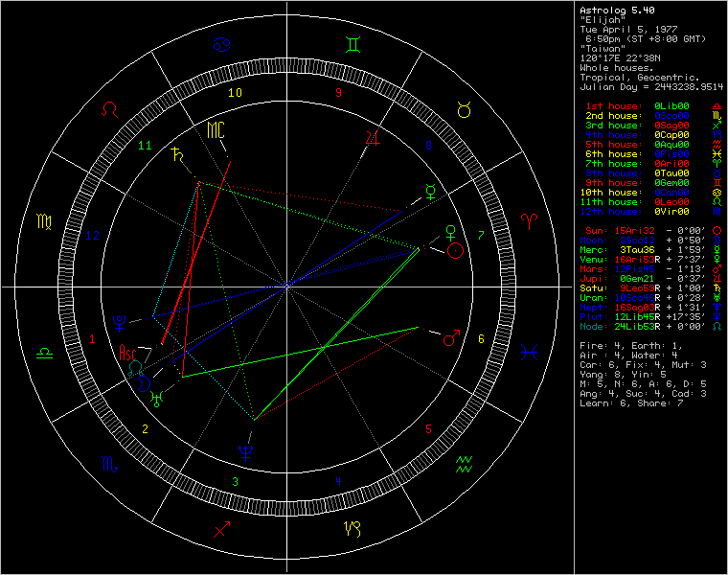Viewport: 728px width, 575px height.
Task: Click the 1st house 0Lib00 row
Action: (x=652, y=106)
